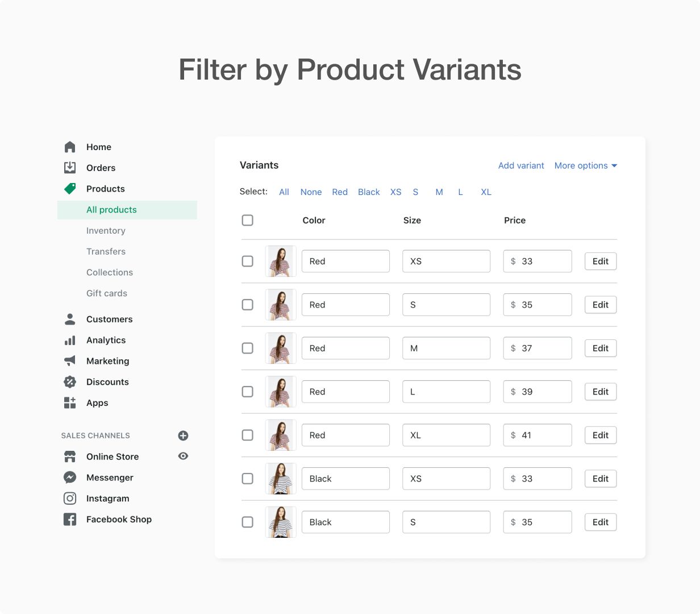The height and width of the screenshot is (614, 700).
Task: Expand the More options dropdown
Action: (586, 166)
